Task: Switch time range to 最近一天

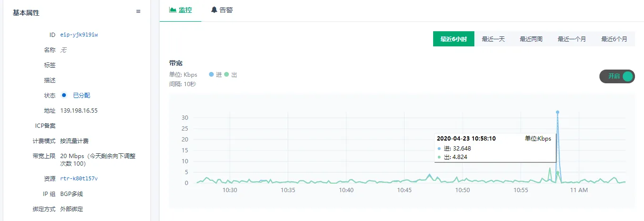Action: [x=493, y=39]
